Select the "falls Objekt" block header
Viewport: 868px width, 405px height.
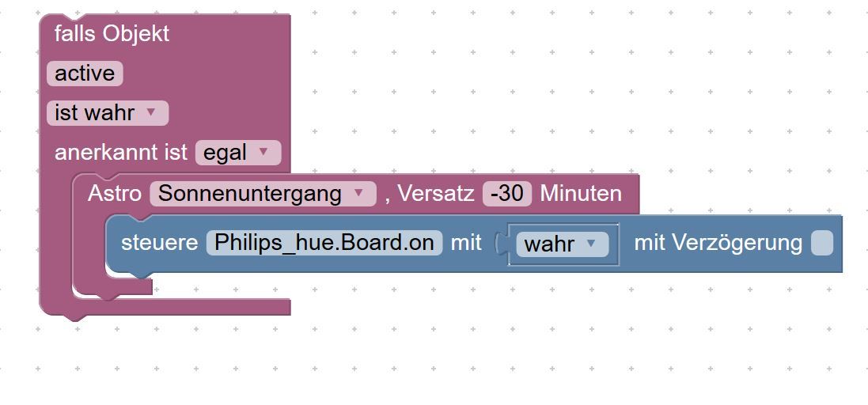point(112,34)
